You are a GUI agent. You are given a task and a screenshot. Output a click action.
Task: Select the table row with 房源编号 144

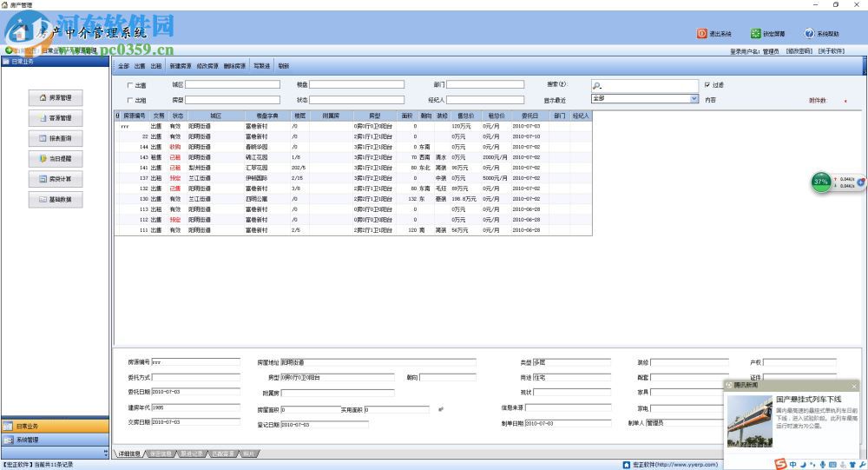tap(353, 147)
